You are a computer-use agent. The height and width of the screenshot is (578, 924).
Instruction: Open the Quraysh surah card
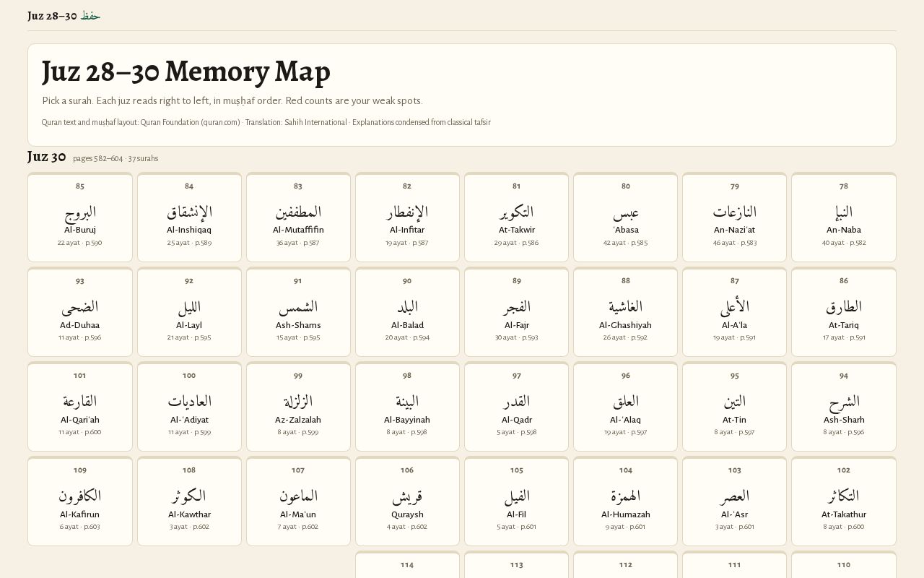point(407,501)
